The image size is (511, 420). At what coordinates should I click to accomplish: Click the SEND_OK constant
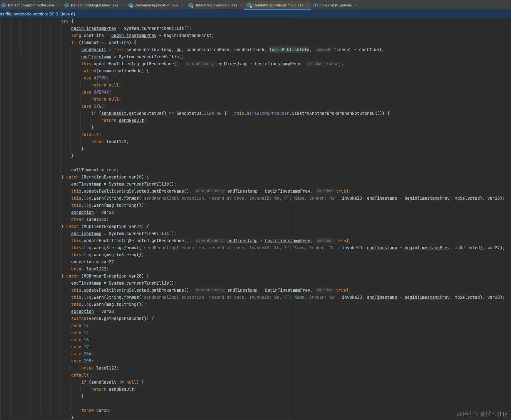tap(213, 113)
